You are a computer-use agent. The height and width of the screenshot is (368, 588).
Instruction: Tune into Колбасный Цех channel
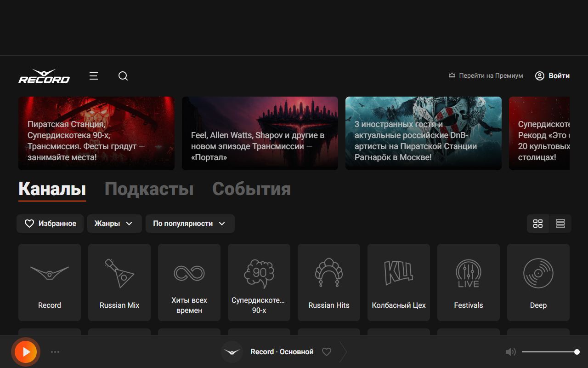399,282
